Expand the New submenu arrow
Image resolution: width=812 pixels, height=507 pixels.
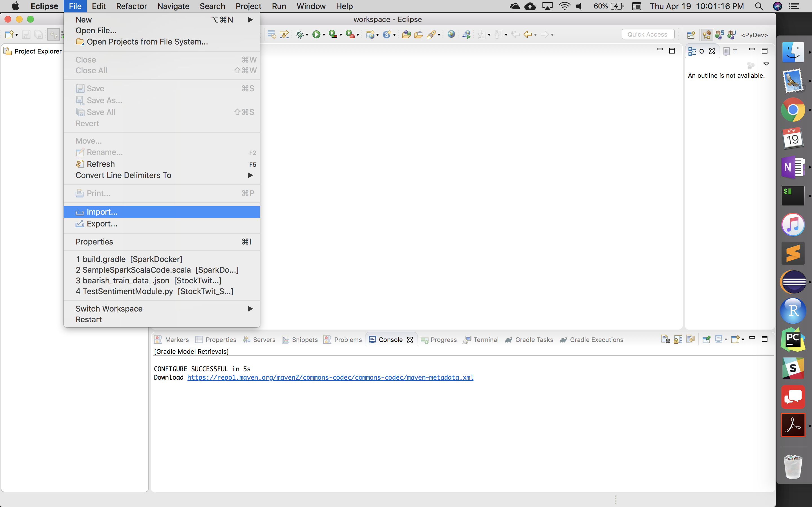click(250, 20)
